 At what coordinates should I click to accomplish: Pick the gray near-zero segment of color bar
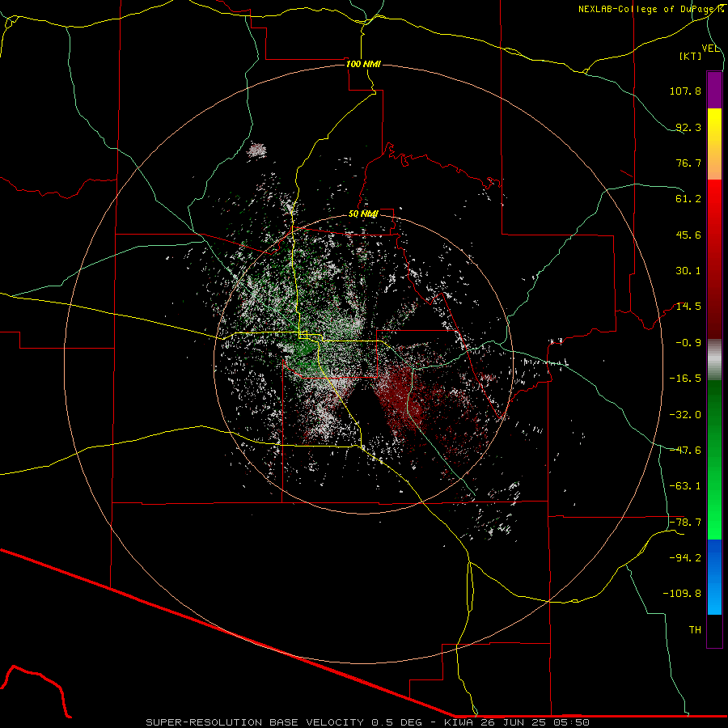tap(714, 360)
